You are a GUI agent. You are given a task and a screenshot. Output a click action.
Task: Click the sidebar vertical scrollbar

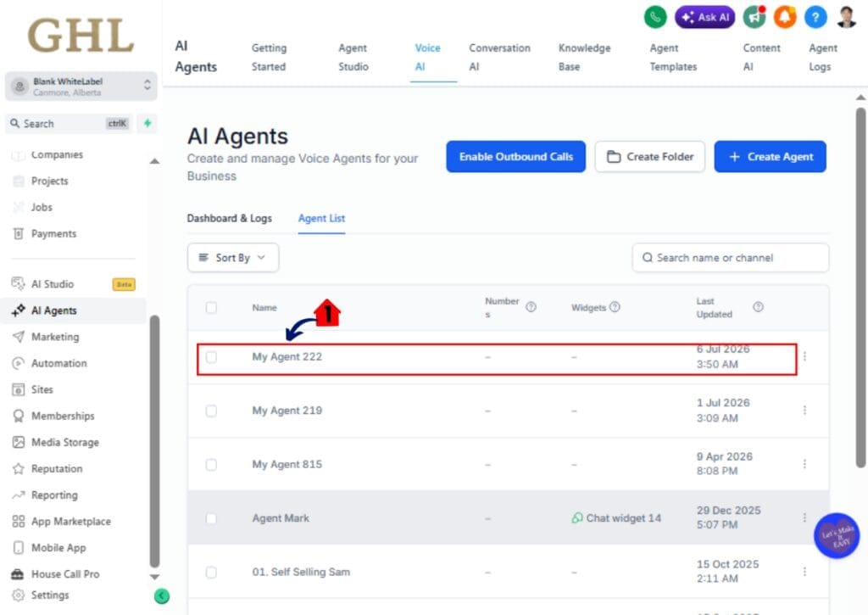click(154, 442)
